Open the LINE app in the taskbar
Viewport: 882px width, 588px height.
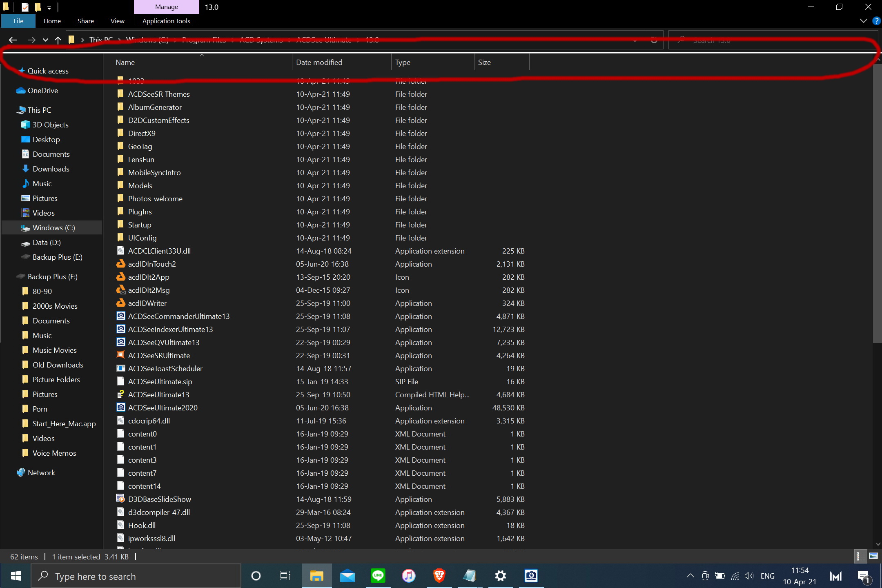point(378,576)
